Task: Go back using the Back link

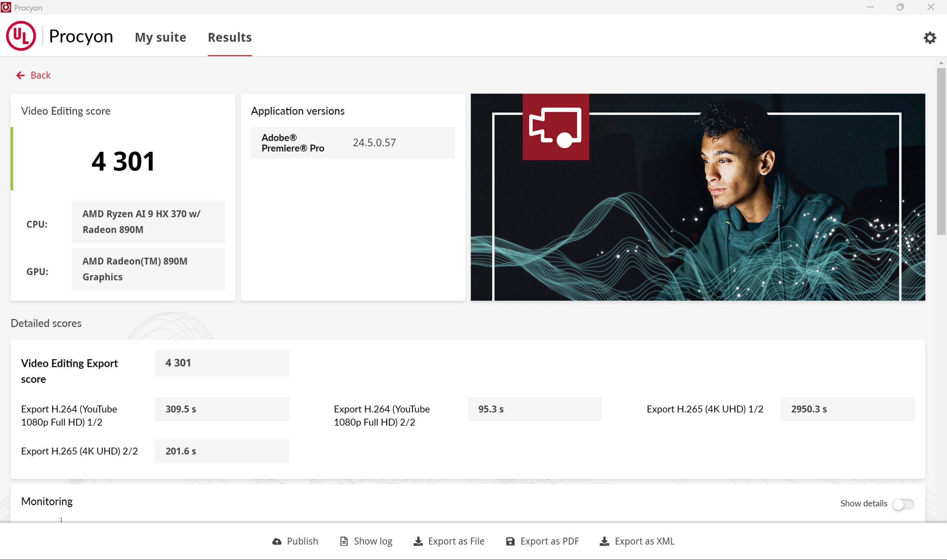Action: click(x=40, y=75)
